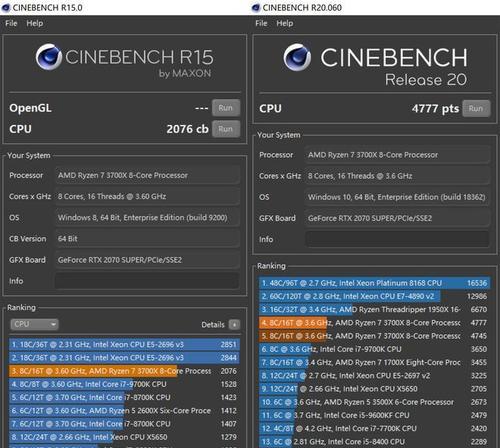Image resolution: width=500 pixels, height=448 pixels.
Task: Click the Info input field in R20
Action: (397, 239)
